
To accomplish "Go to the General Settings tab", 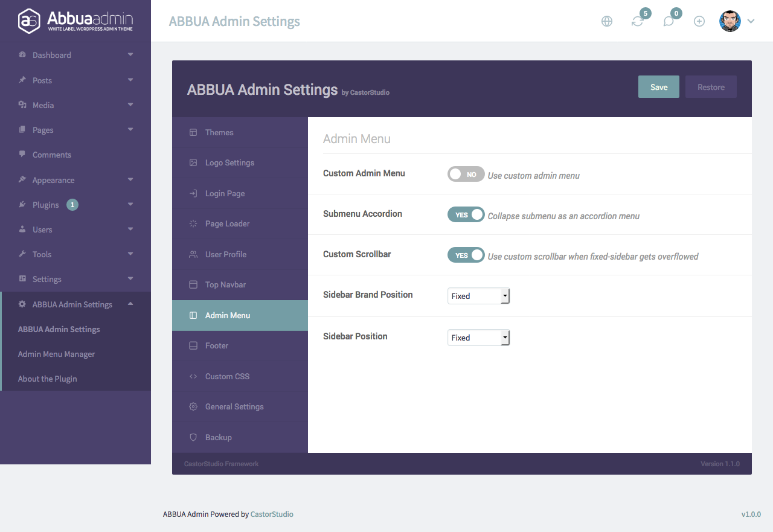I will pos(240,407).
